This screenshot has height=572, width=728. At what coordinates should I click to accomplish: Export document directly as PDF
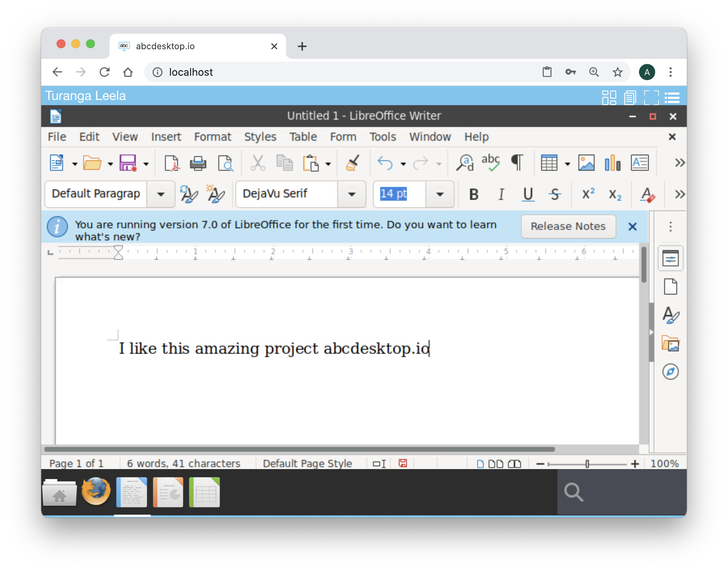172,163
